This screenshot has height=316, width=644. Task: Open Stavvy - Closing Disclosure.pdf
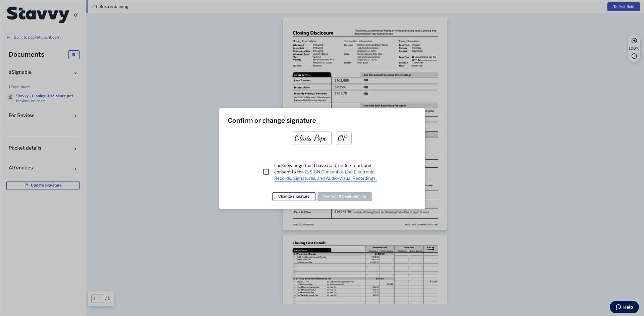point(44,96)
